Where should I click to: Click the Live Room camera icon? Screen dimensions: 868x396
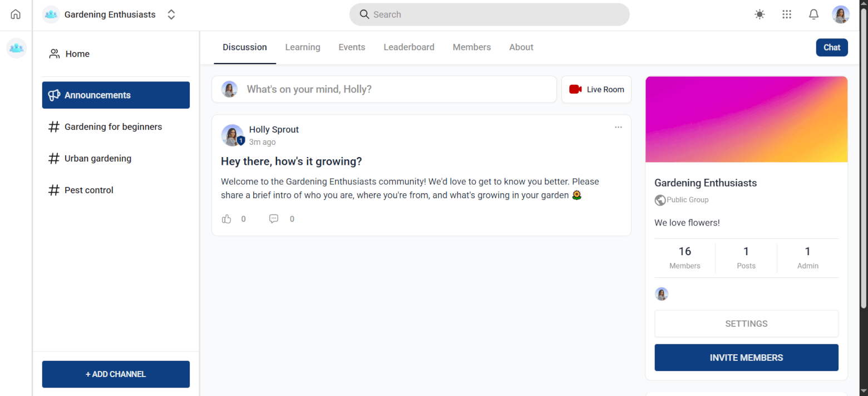[x=575, y=89]
